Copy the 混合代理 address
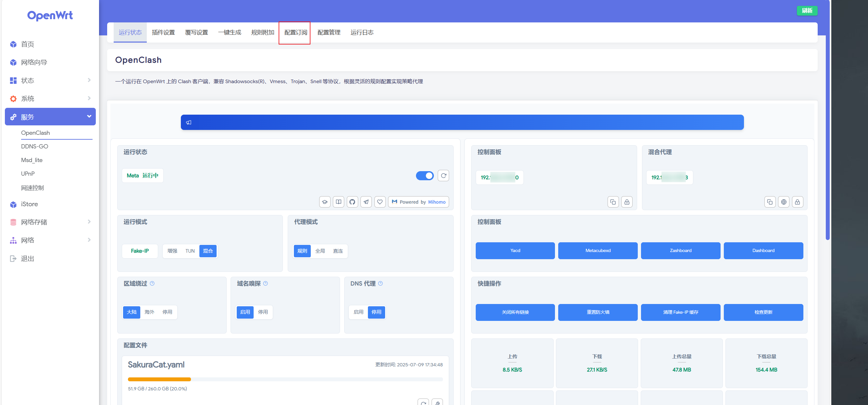Screen dimensions: 868x405 [770, 202]
